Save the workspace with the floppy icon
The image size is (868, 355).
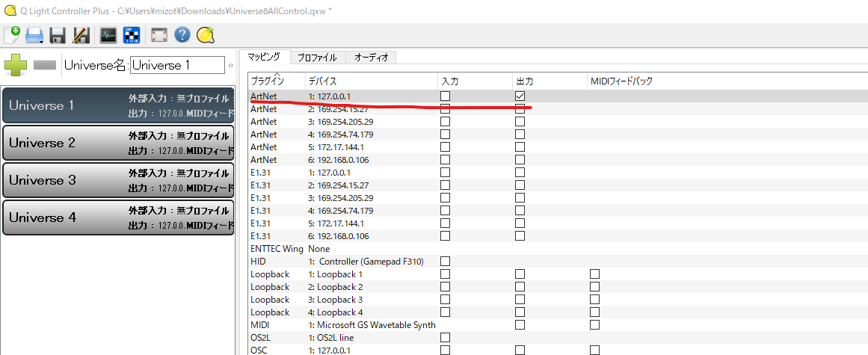(58, 35)
